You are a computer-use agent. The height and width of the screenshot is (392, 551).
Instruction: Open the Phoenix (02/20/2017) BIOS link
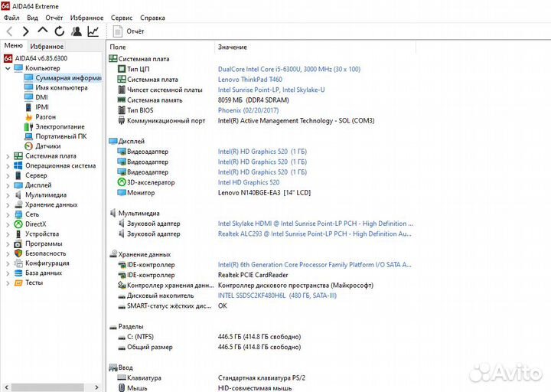pyautogui.click(x=248, y=110)
